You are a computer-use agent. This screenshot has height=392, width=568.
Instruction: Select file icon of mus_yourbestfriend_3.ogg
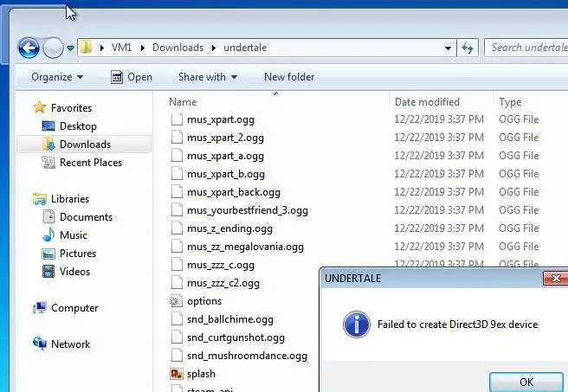pyautogui.click(x=177, y=210)
